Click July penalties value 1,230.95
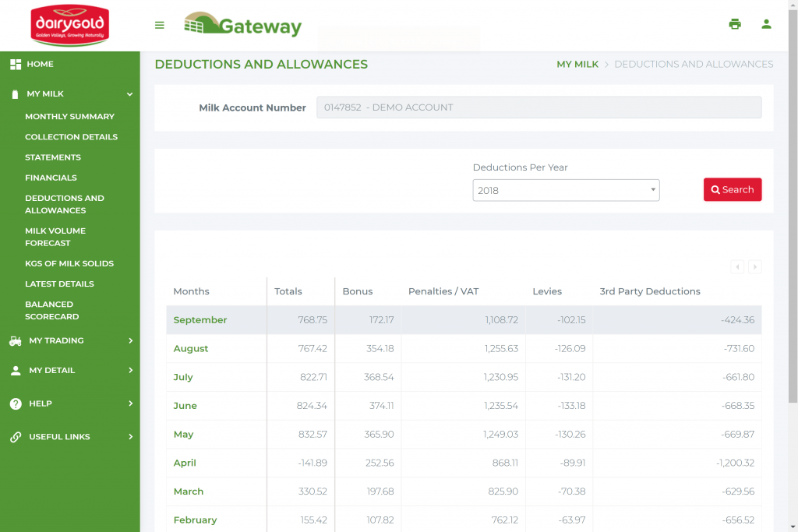The image size is (798, 532). [x=501, y=377]
